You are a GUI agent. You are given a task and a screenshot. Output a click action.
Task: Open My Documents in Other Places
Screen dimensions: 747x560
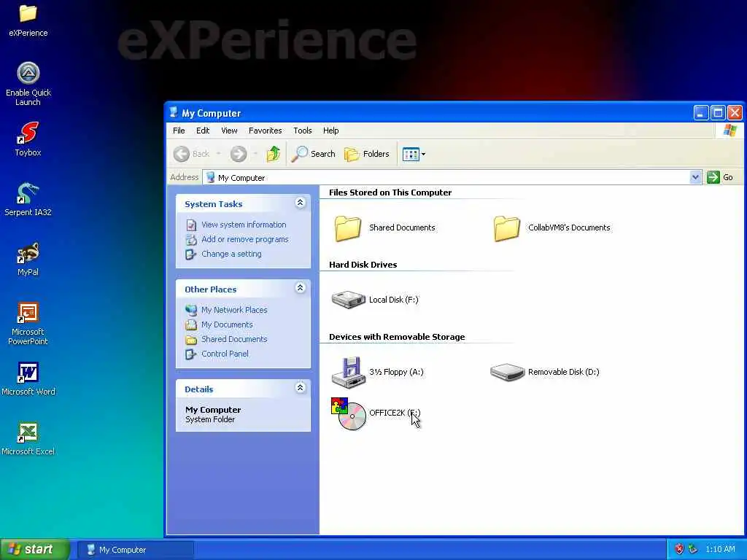(x=227, y=324)
